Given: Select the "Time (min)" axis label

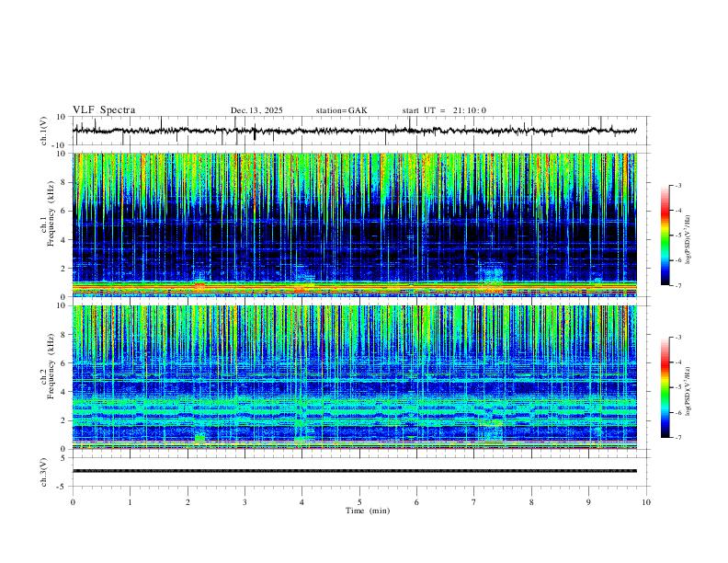Looking at the screenshot, I should pyautogui.click(x=368, y=511).
